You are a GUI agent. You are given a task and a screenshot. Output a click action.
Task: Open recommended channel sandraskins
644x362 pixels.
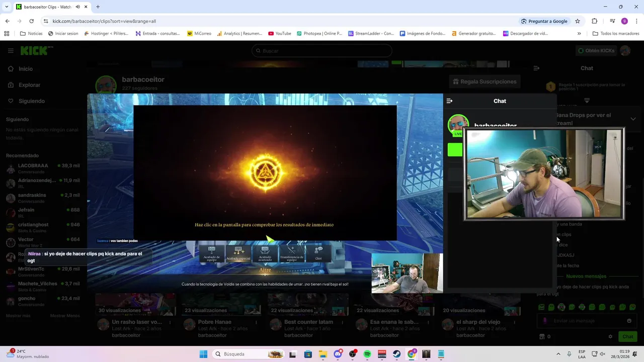[43, 198]
